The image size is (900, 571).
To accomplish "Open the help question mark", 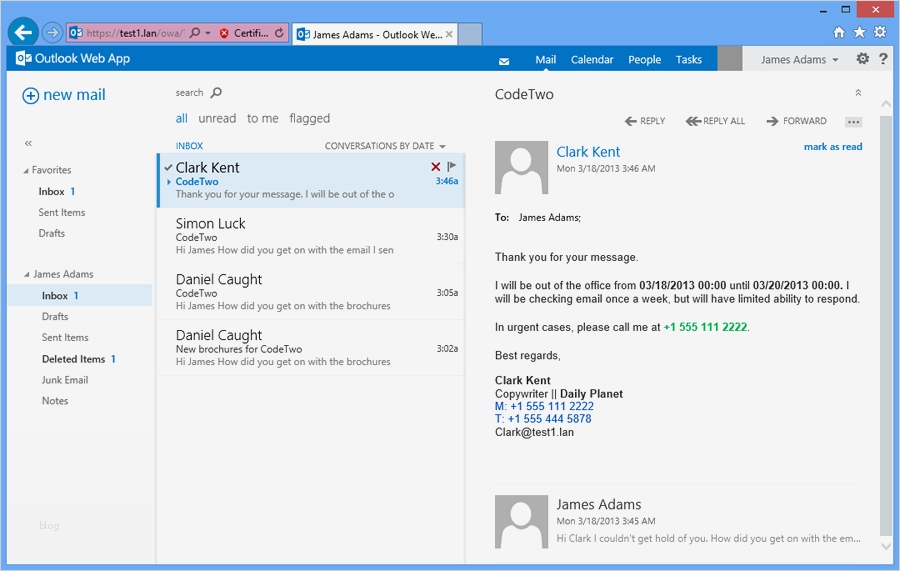I will tap(883, 59).
